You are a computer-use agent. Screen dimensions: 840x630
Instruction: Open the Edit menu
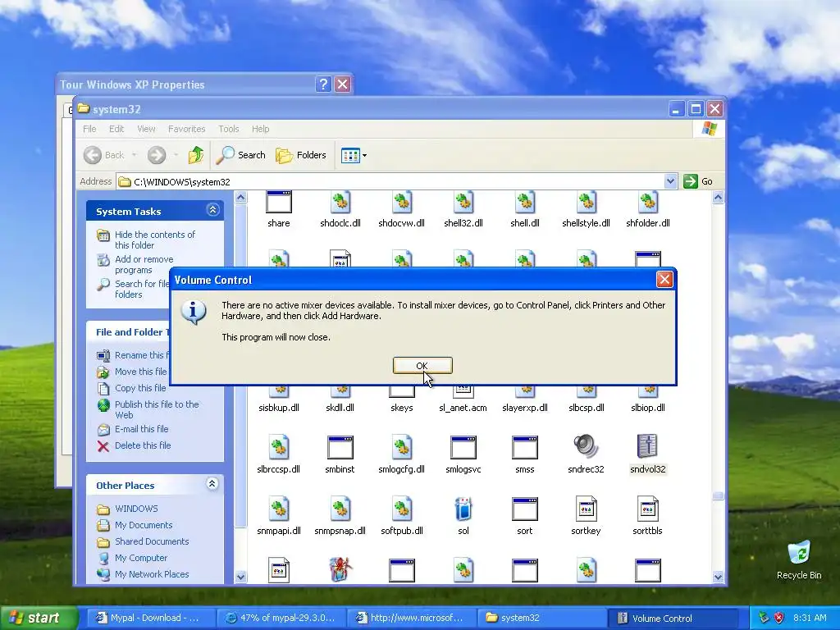coord(116,129)
